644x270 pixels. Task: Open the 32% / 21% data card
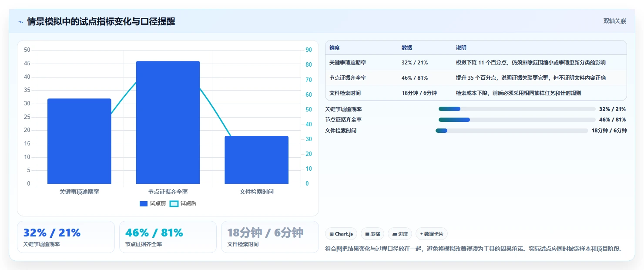[x=66, y=237]
